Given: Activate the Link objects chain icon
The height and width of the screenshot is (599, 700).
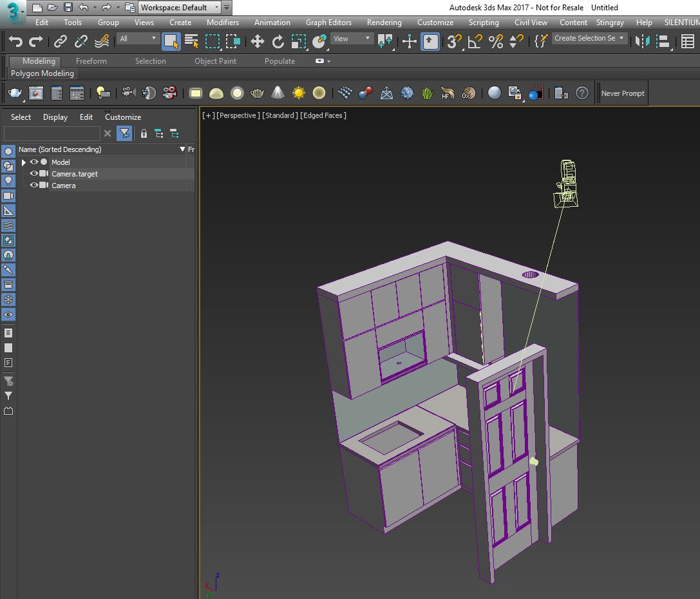Looking at the screenshot, I should (x=61, y=42).
